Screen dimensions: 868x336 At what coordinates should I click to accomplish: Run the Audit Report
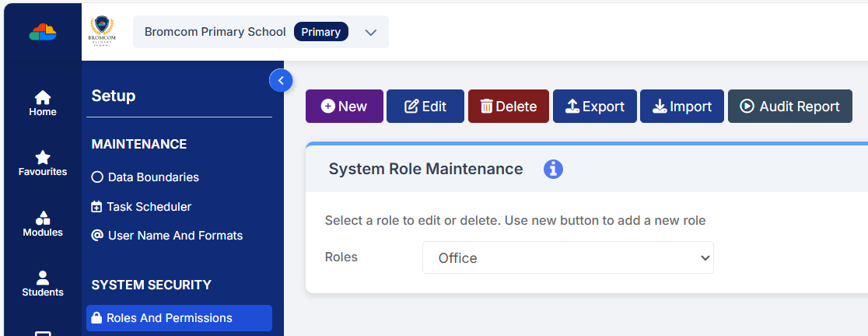[x=789, y=107]
